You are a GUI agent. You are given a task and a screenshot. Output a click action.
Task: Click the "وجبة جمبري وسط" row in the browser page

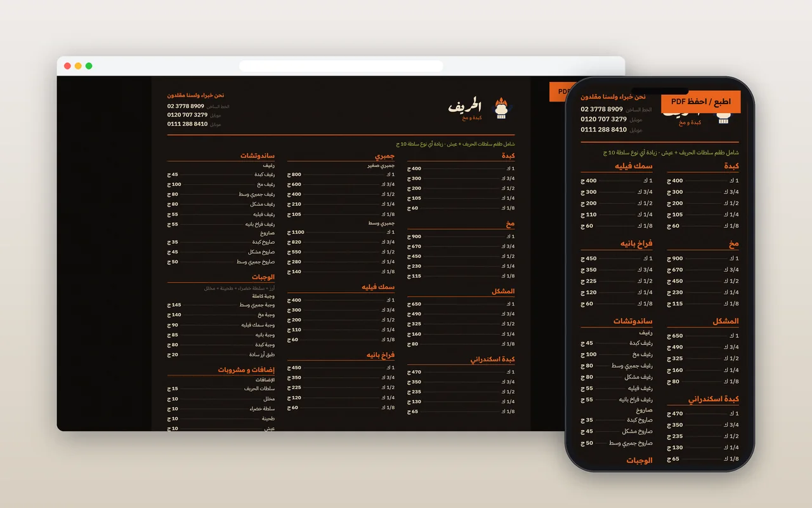(221, 305)
